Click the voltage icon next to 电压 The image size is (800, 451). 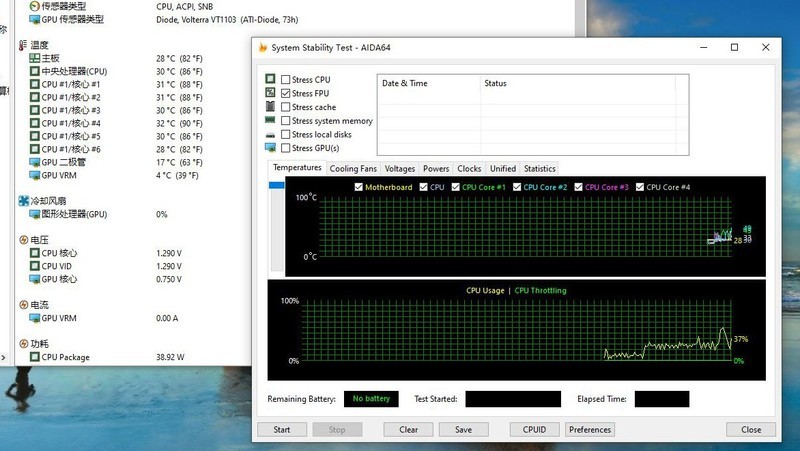pyautogui.click(x=23, y=240)
